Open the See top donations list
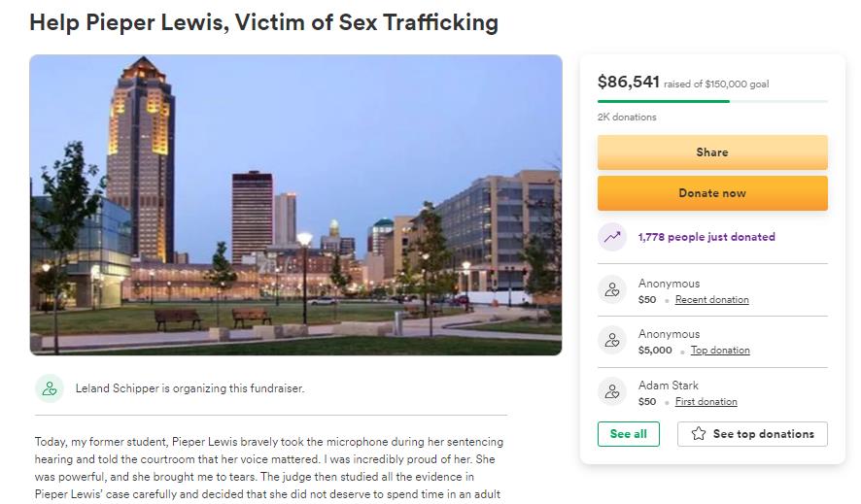861x504 pixels. click(x=752, y=434)
